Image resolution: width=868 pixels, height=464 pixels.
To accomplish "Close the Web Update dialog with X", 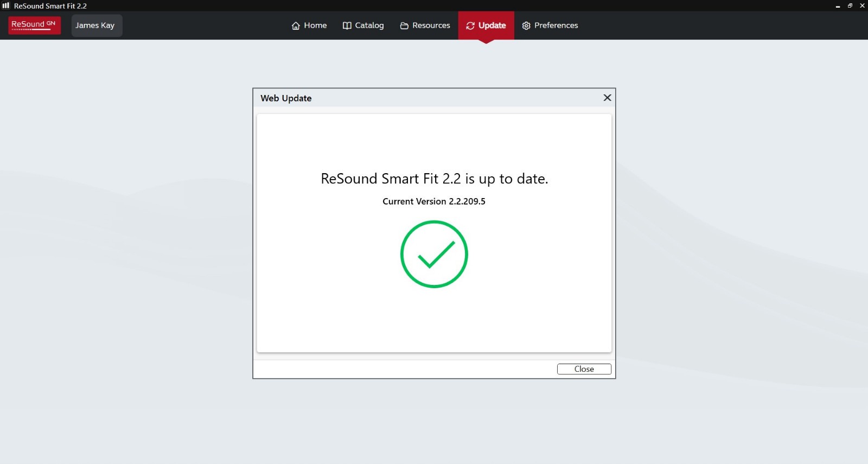I will pyautogui.click(x=607, y=98).
